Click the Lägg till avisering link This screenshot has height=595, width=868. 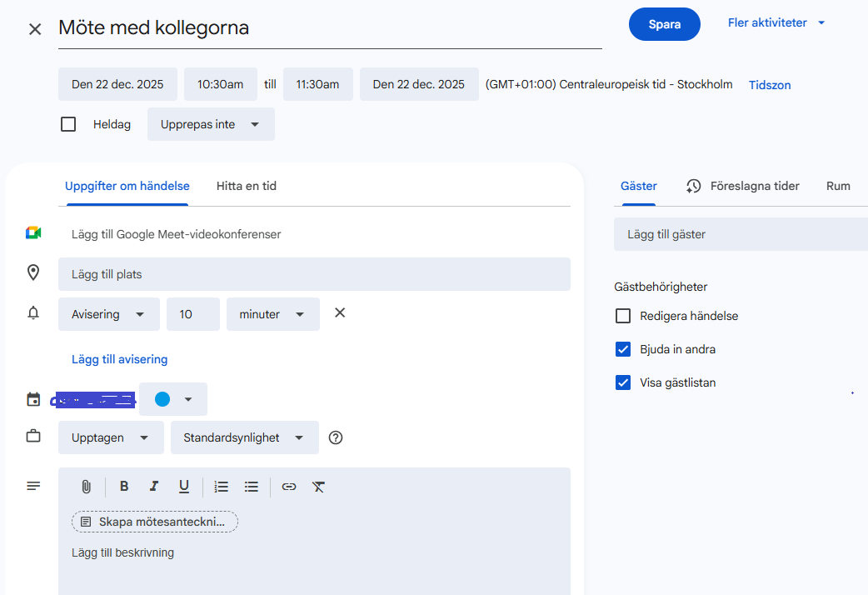(119, 359)
